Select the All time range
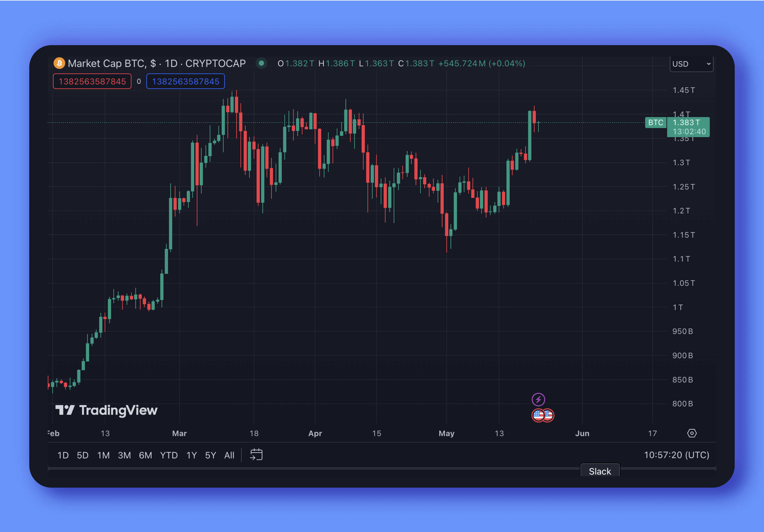 pyautogui.click(x=229, y=455)
